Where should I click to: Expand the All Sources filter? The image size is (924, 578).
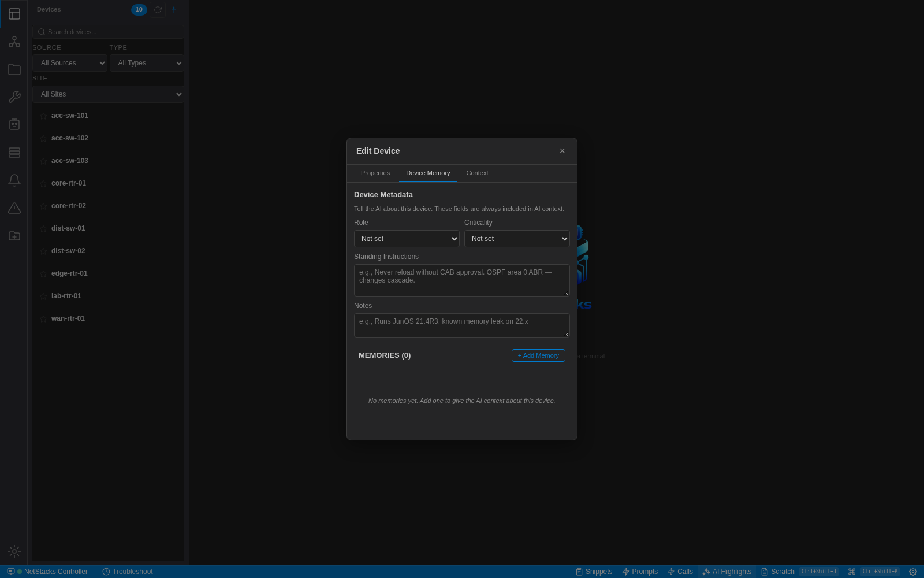coord(70,63)
